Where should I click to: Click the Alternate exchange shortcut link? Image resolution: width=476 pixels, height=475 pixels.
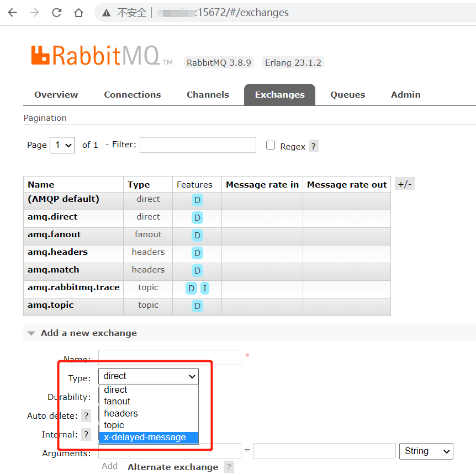coord(173,467)
